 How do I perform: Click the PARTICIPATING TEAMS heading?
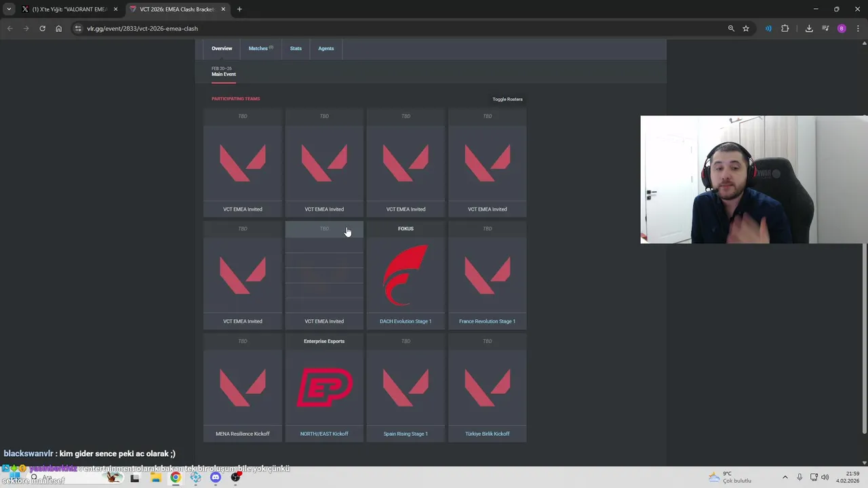(x=235, y=99)
